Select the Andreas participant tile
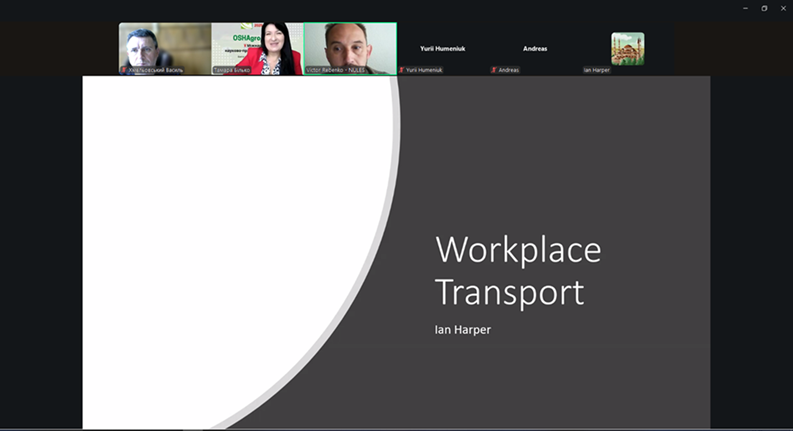793x431 pixels. pyautogui.click(x=535, y=49)
